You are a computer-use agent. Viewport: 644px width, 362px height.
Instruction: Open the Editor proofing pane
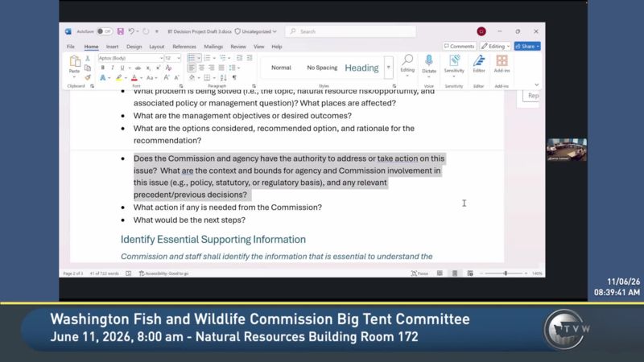[x=479, y=64]
